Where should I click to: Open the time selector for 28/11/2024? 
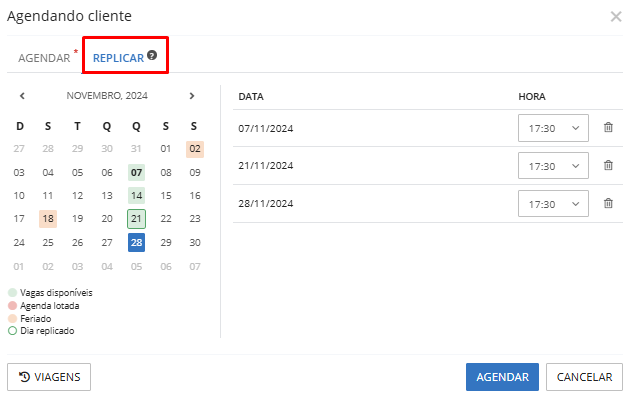tap(553, 204)
